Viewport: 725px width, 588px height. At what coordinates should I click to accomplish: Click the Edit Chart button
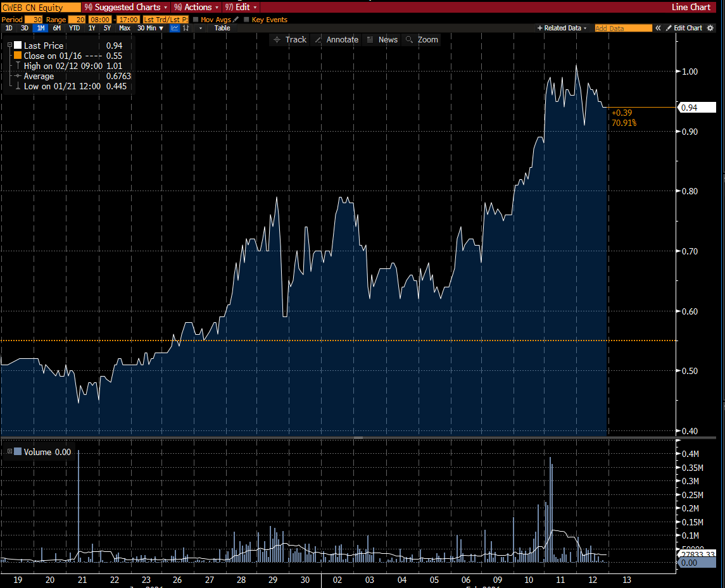coord(684,28)
